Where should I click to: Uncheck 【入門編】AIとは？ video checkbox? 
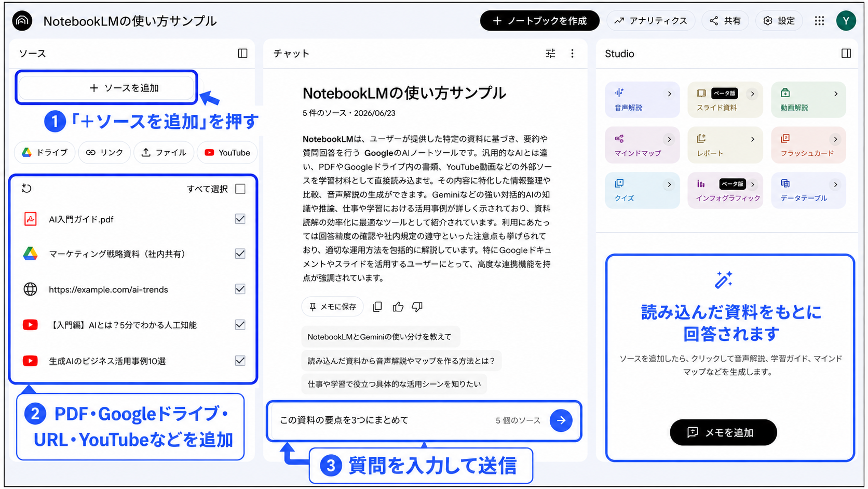[240, 325]
